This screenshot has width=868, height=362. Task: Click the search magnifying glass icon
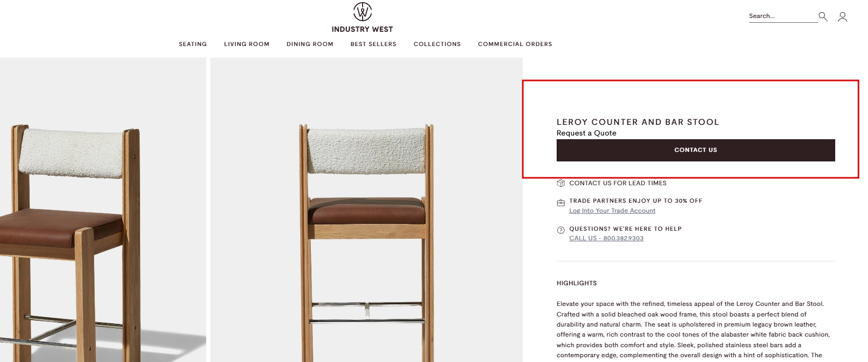pyautogui.click(x=823, y=16)
